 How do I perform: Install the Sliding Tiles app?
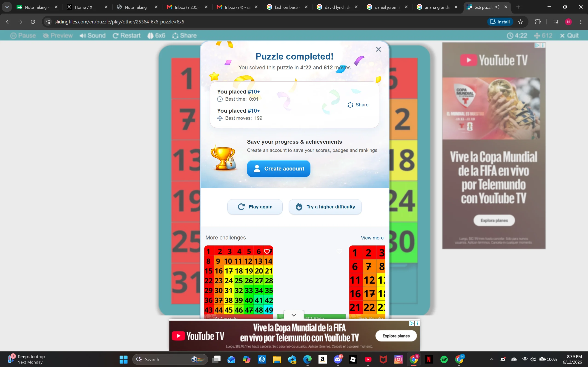pyautogui.click(x=500, y=22)
